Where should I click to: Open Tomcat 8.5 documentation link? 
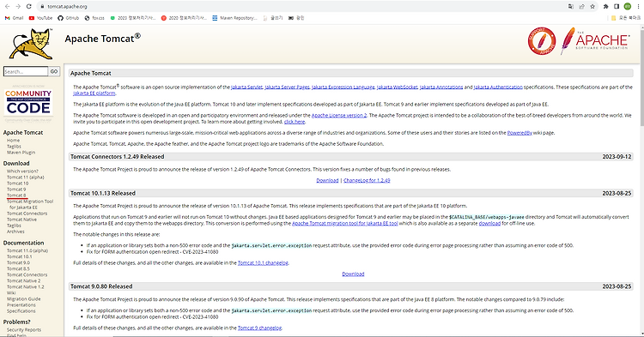point(18,269)
